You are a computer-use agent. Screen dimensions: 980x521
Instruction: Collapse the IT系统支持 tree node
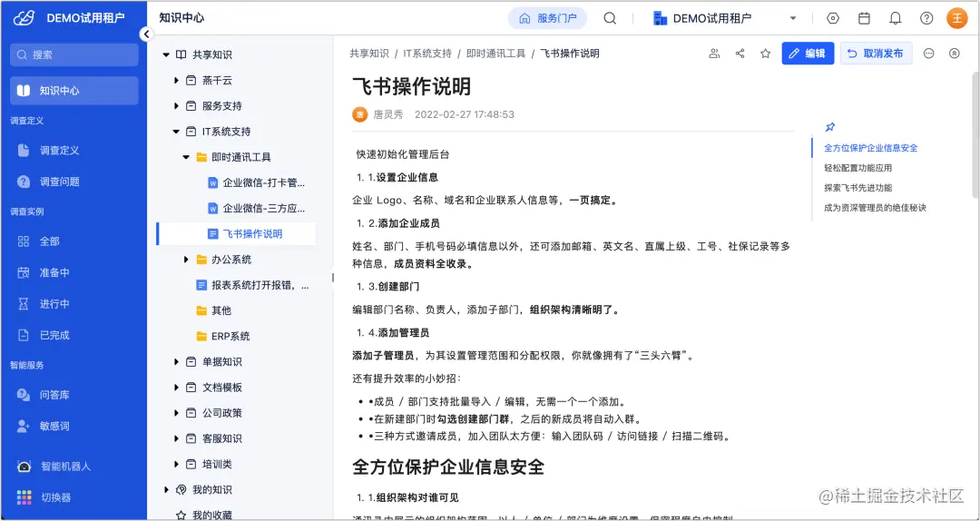[176, 132]
